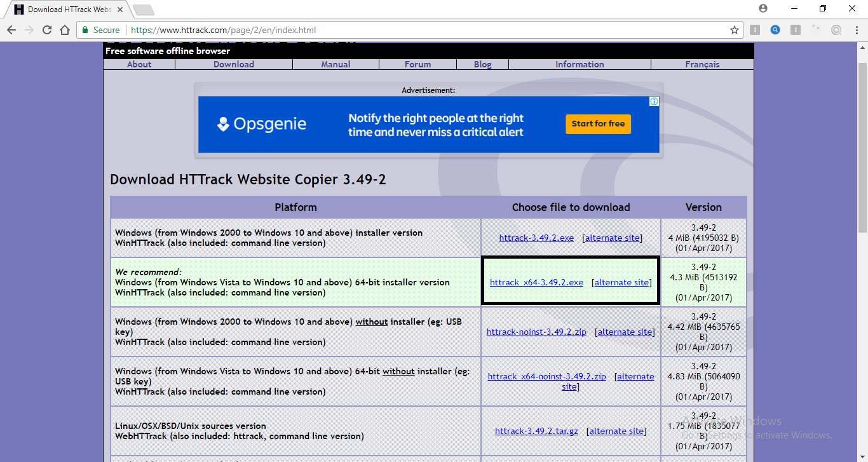Click the 4.3 MiB (4513192 B) version cell
Image resolution: width=868 pixels, height=462 pixels.
pos(703,282)
